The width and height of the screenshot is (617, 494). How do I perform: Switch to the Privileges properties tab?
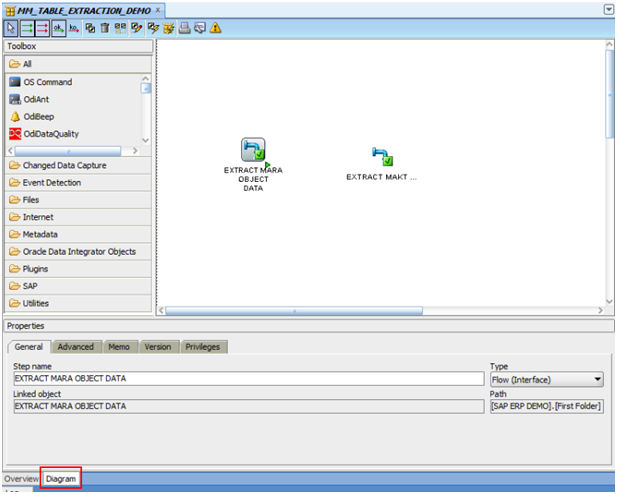(203, 347)
